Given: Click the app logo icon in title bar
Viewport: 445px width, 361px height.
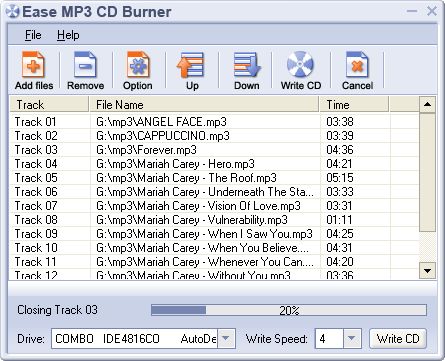Looking at the screenshot, I should (13, 12).
